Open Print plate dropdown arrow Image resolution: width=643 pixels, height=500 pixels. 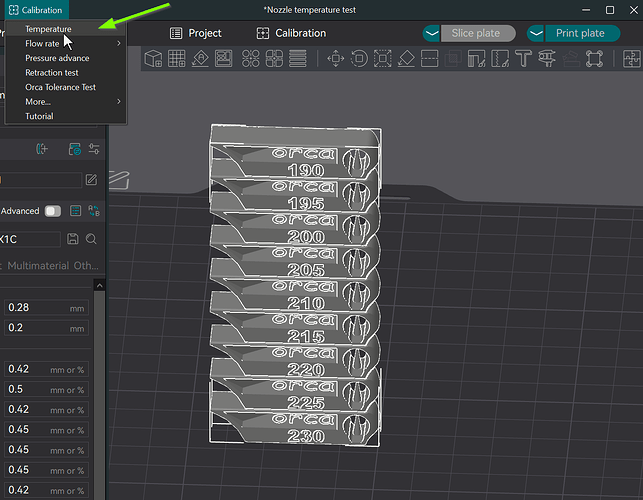coord(536,33)
